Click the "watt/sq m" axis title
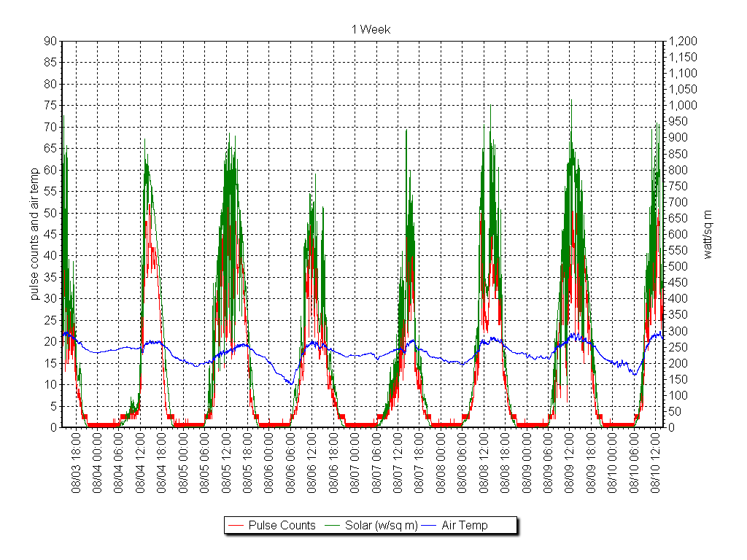This screenshot has width=747, height=560. (x=708, y=234)
